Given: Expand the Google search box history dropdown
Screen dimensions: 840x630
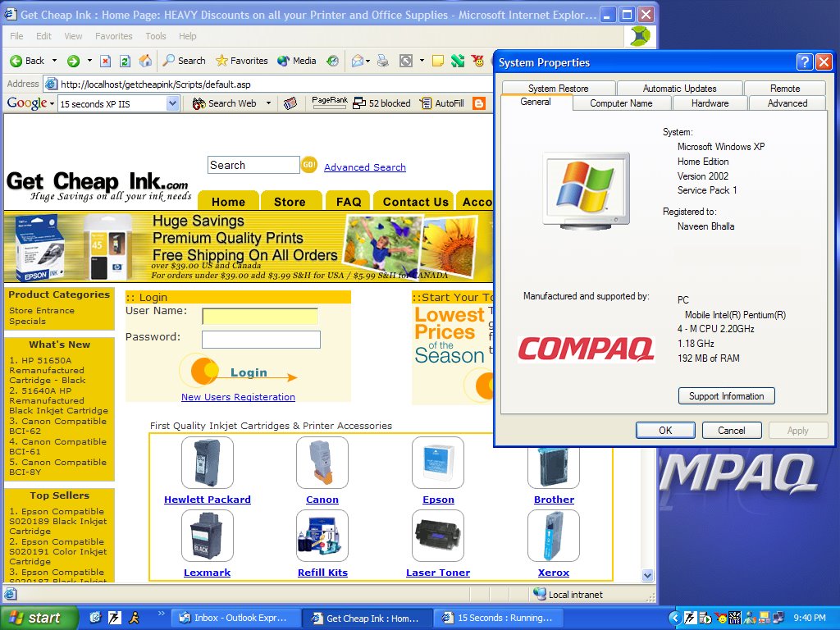Looking at the screenshot, I should point(172,103).
